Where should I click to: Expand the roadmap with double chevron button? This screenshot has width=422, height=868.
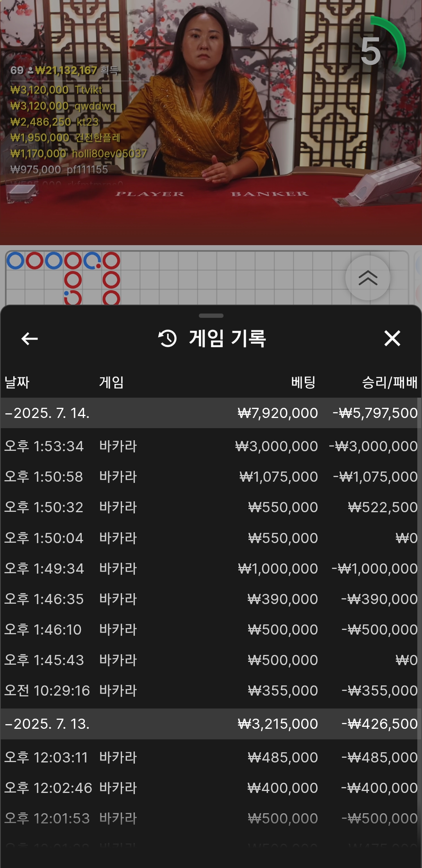pos(368,278)
